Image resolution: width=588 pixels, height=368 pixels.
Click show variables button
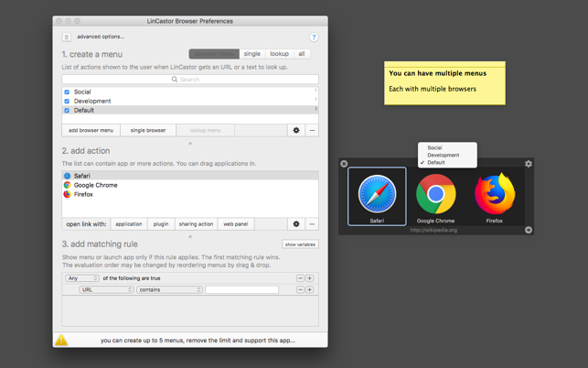(x=300, y=244)
